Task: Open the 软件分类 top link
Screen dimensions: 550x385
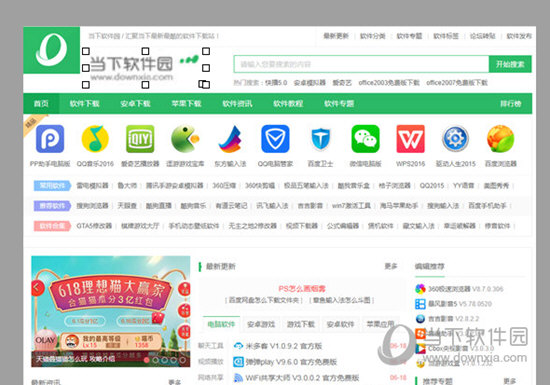Action: tap(373, 36)
